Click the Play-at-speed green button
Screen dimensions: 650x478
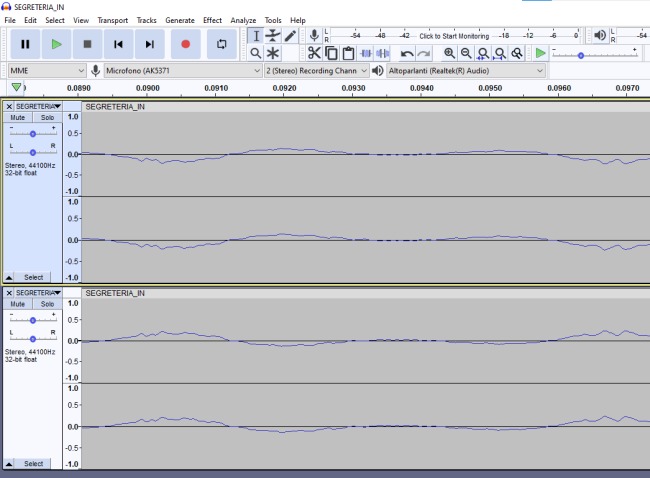pos(541,53)
